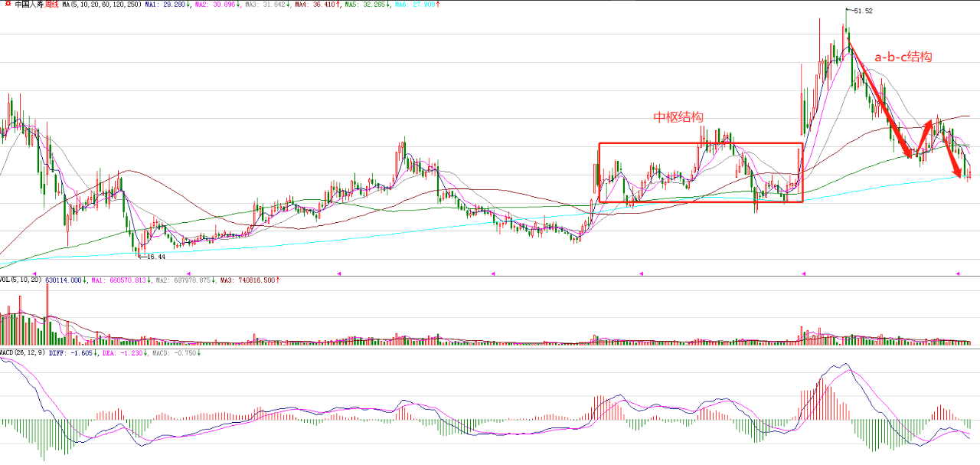Click the 51.52 high price label
This screenshot has height=465, width=980.
point(863,11)
